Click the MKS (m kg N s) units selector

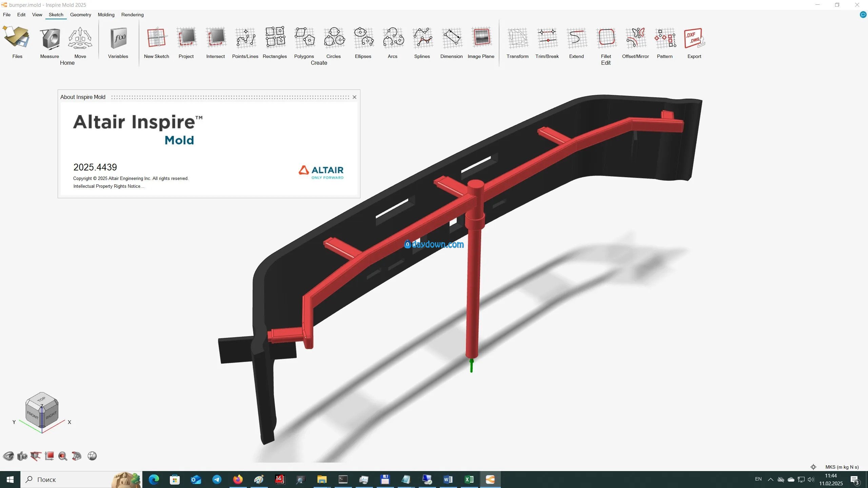pos(842,467)
